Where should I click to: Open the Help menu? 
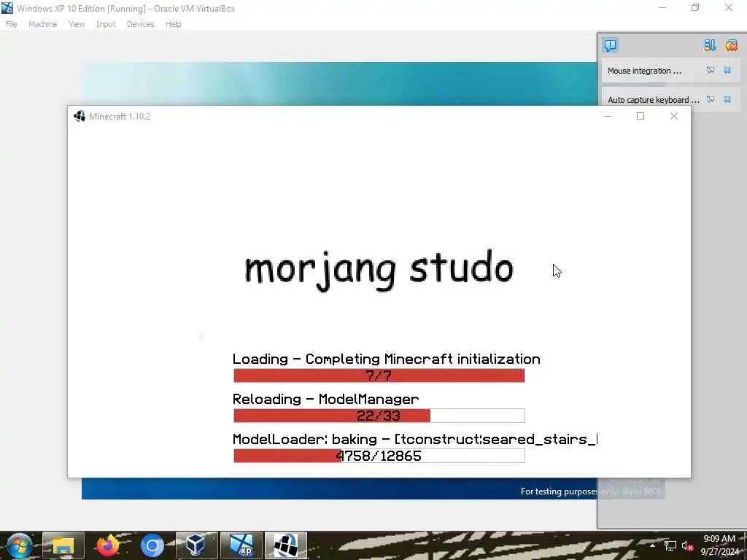(174, 24)
